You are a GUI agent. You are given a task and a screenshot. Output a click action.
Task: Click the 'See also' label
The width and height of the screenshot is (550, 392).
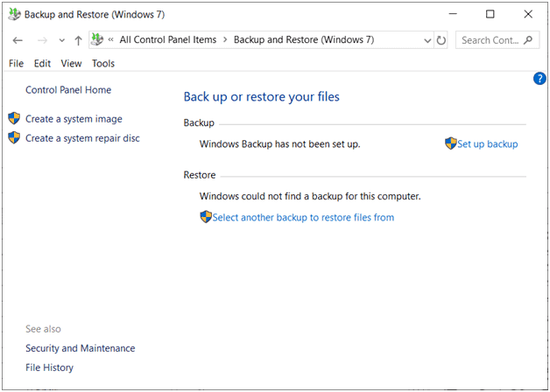pyautogui.click(x=43, y=329)
